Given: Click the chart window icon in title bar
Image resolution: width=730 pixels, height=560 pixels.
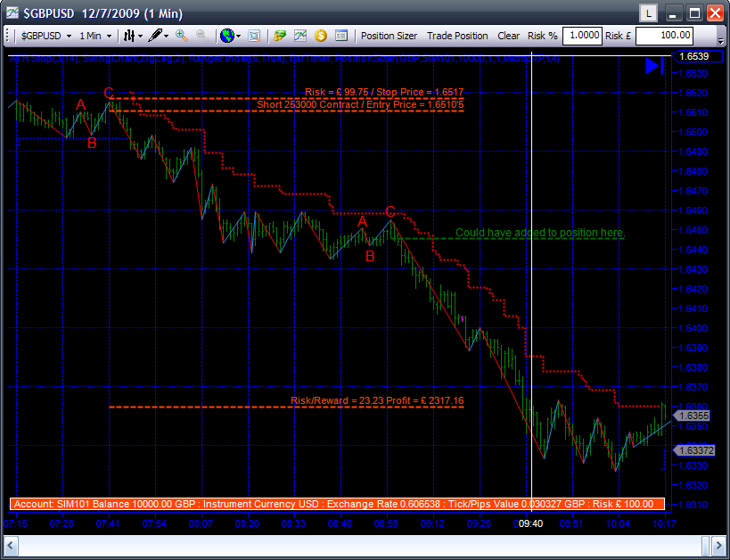Looking at the screenshot, I should coord(12,13).
